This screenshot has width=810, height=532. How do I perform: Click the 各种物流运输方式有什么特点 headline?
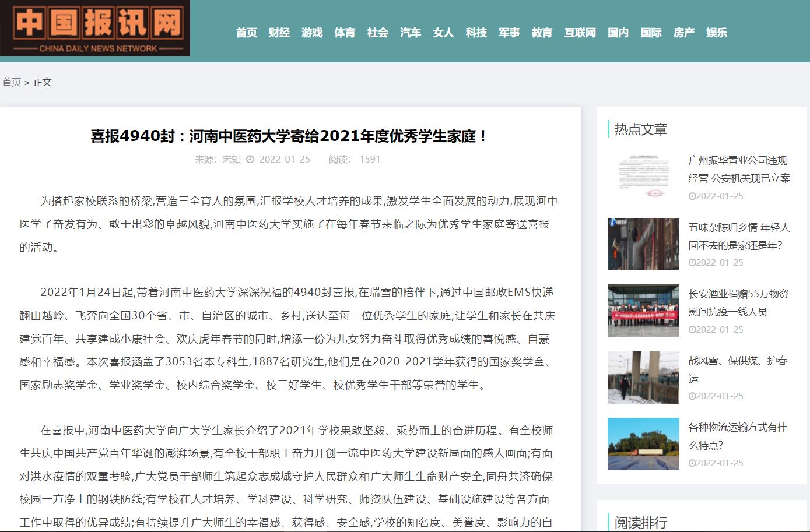pos(739,436)
